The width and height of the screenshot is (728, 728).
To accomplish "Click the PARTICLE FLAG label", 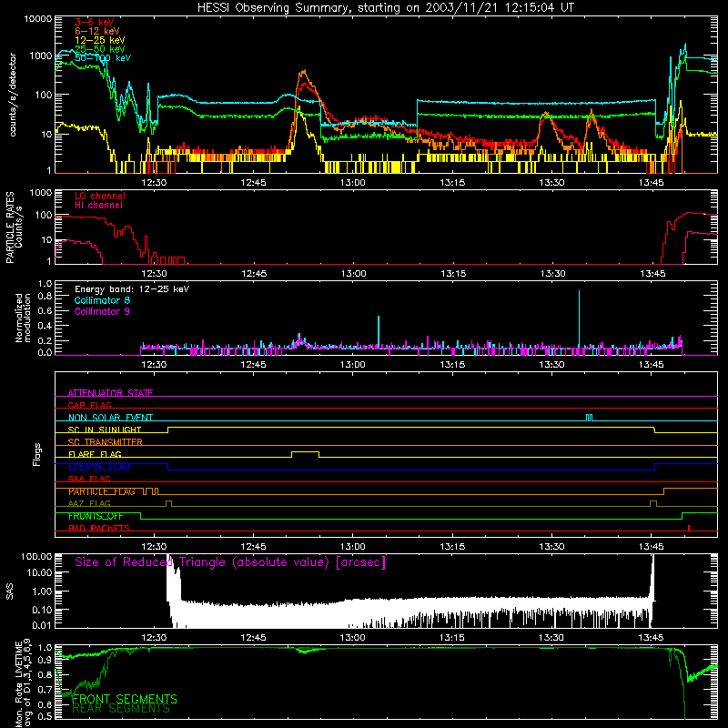I will pyautogui.click(x=102, y=491).
